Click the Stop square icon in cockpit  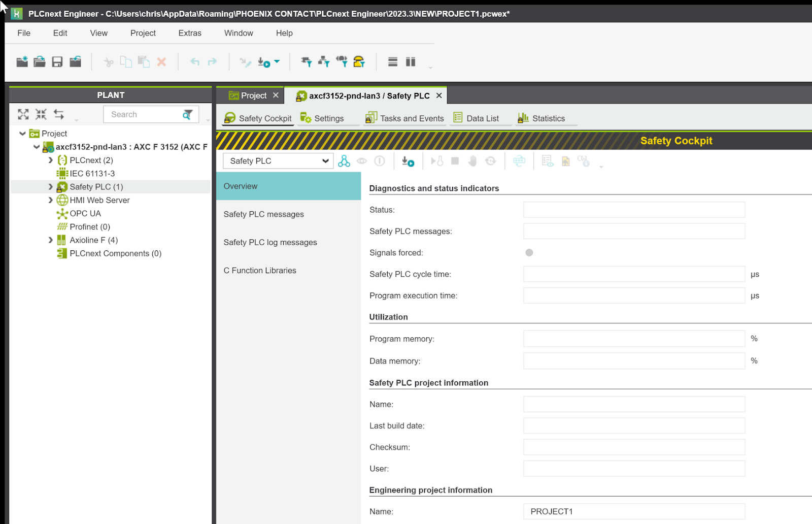[x=455, y=161]
